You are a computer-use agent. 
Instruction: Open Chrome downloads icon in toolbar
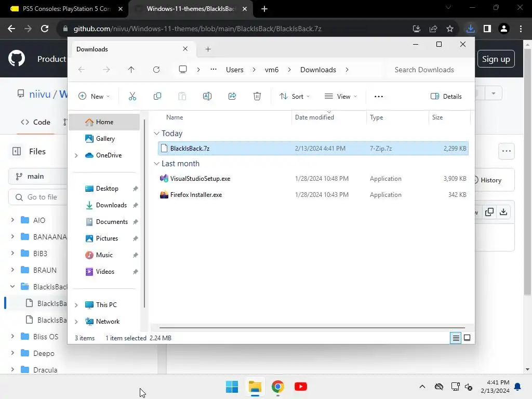(x=470, y=29)
